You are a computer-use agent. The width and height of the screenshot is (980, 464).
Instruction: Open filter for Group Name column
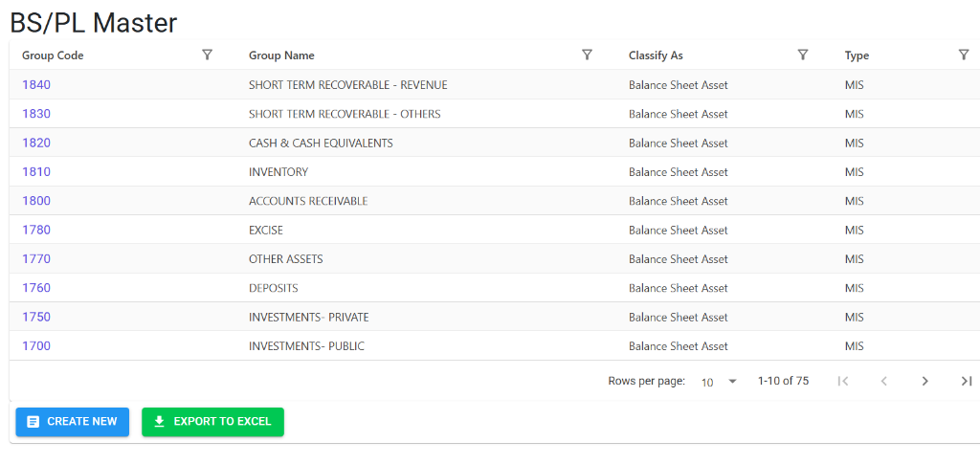click(x=587, y=55)
